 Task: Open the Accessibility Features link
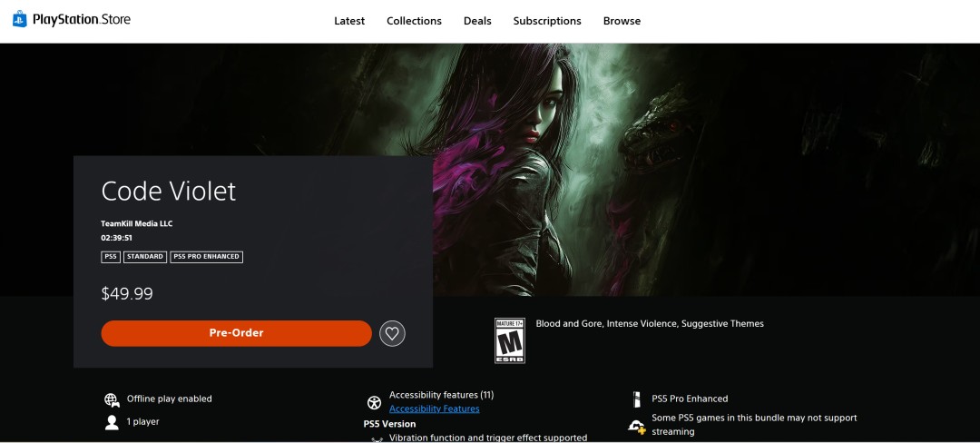pos(434,409)
